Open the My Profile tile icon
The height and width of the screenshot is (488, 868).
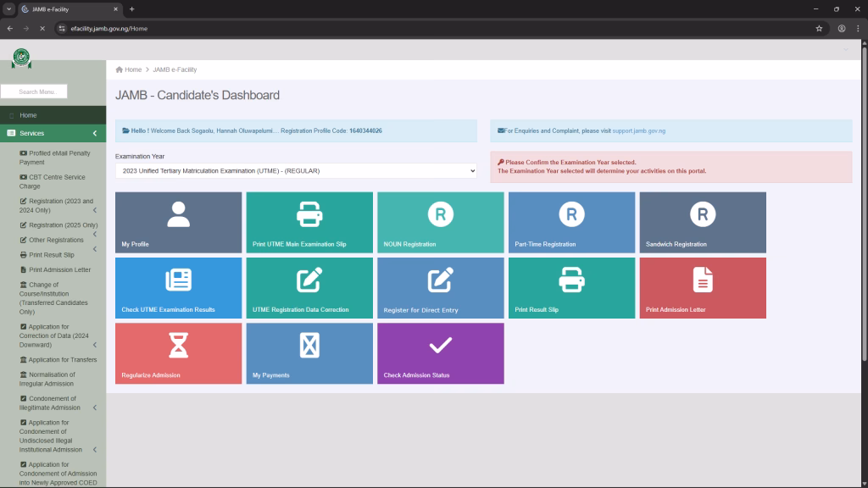point(178,214)
